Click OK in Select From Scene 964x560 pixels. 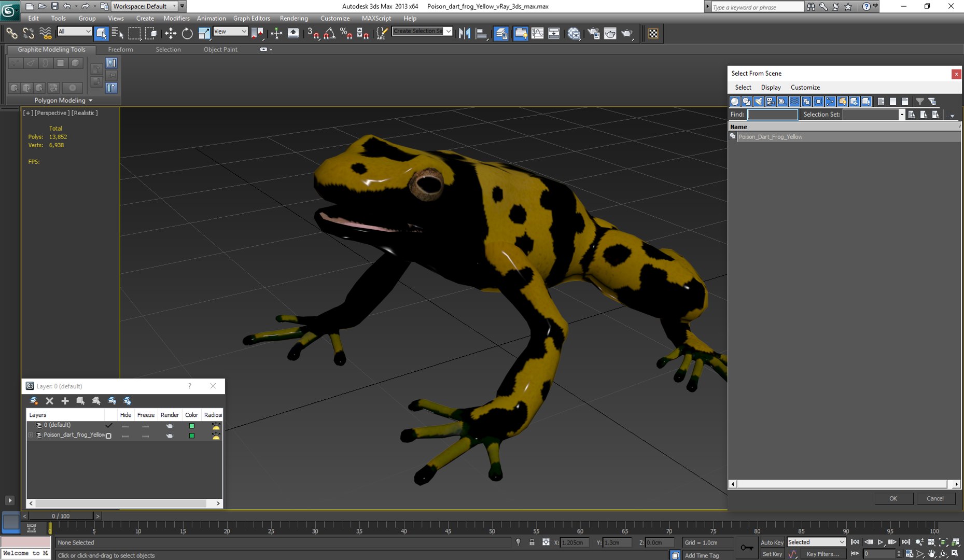coord(893,498)
